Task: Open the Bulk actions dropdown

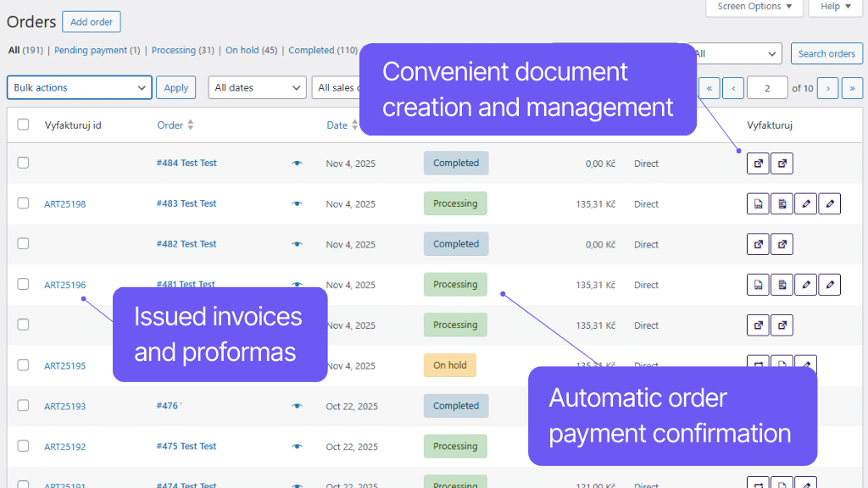Action: point(79,87)
